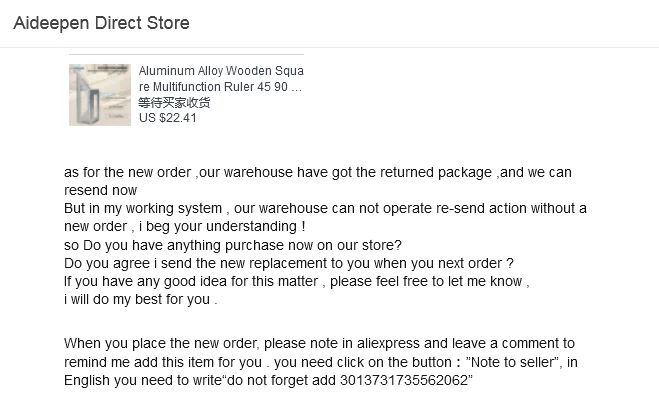This screenshot has height=412, width=659.
Task: Click the 'i will do my best' line
Action: pyautogui.click(x=140, y=299)
